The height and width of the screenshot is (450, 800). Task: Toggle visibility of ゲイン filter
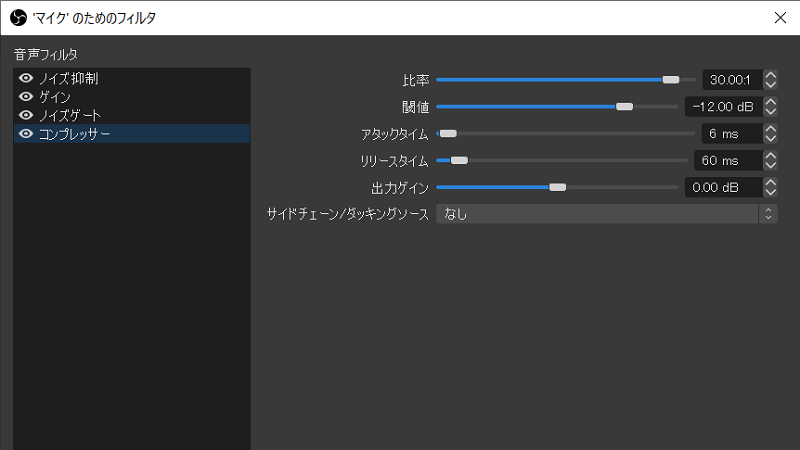26,96
